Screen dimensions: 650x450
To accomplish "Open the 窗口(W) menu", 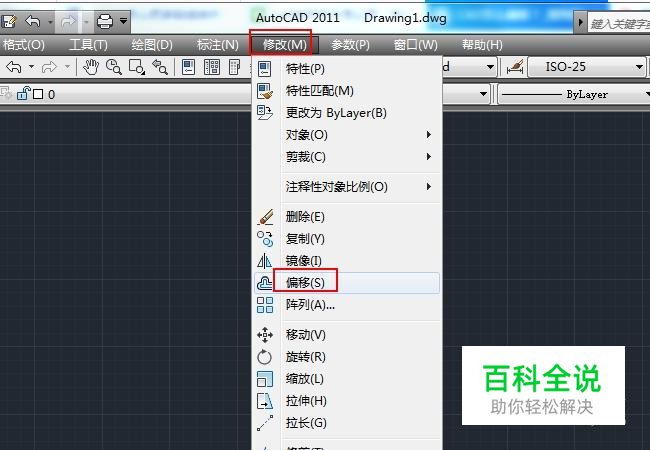I will pos(415,45).
